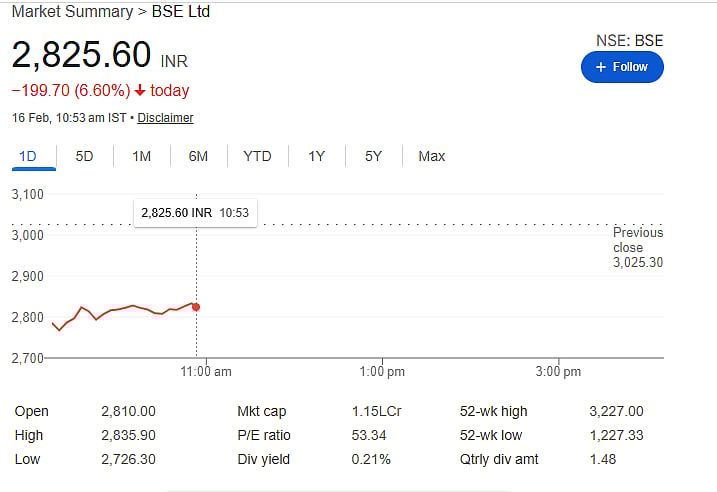Image resolution: width=717 pixels, height=492 pixels.
Task: Click the plus icon on Follow
Action: point(600,67)
